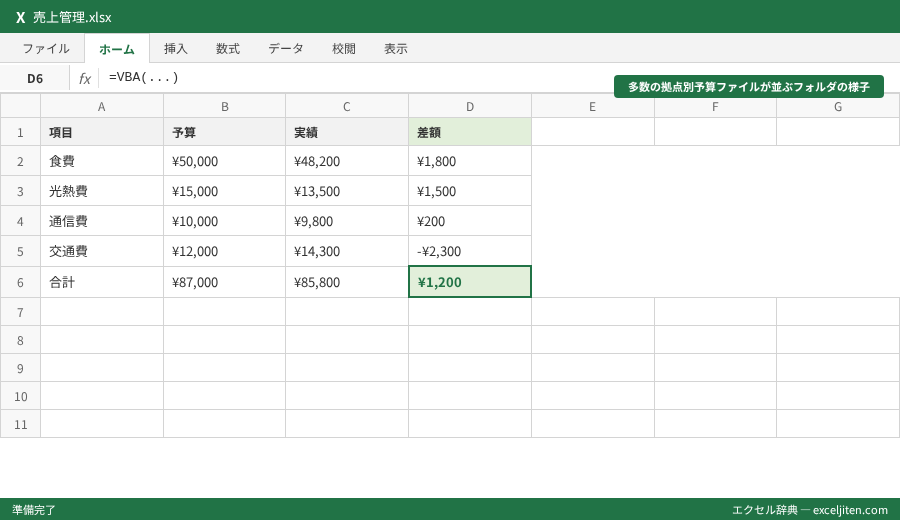Screen dimensions: 900x520
Task: Open the 数式 tab
Action: click(228, 49)
